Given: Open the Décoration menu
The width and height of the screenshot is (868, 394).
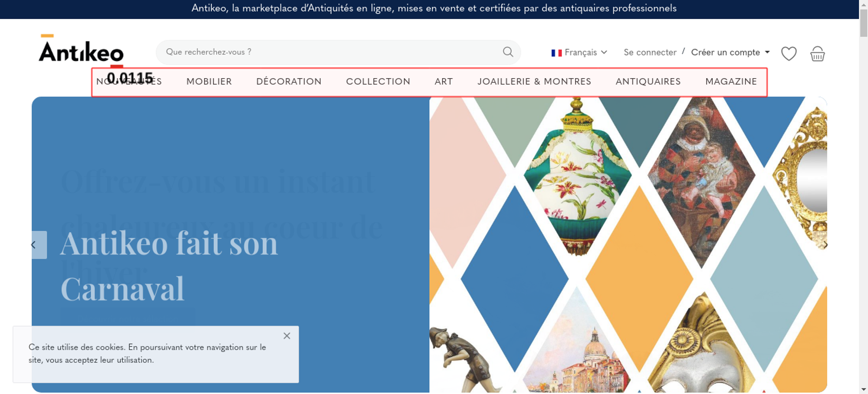Looking at the screenshot, I should 289,82.
